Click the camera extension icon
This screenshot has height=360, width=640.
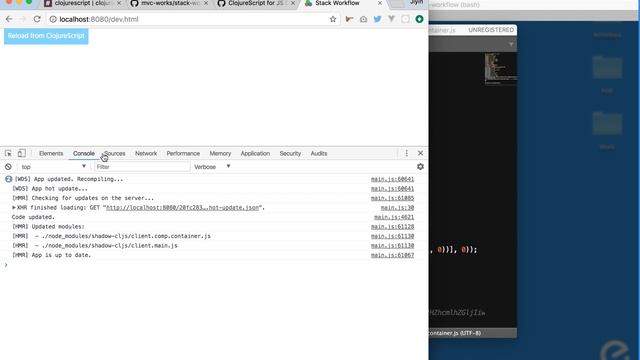(x=363, y=19)
